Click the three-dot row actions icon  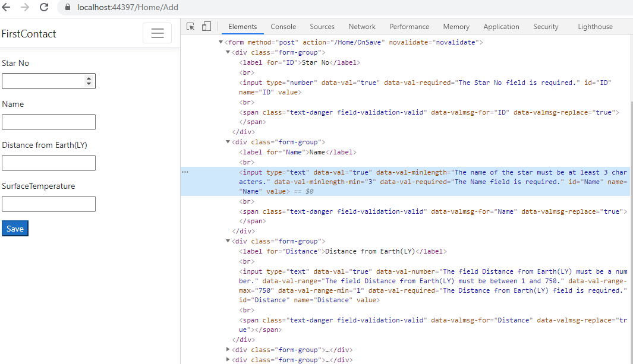point(185,172)
